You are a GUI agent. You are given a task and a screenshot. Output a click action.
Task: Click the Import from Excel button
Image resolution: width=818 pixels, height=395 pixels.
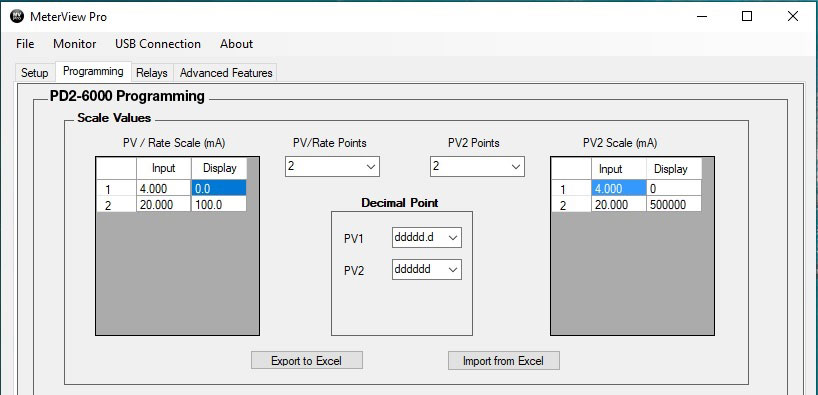click(x=503, y=361)
